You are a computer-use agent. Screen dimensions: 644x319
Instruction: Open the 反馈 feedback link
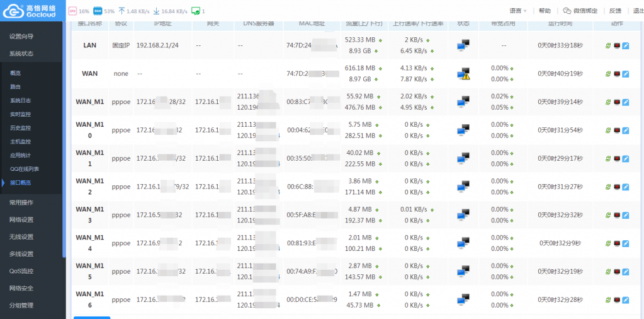615,11
